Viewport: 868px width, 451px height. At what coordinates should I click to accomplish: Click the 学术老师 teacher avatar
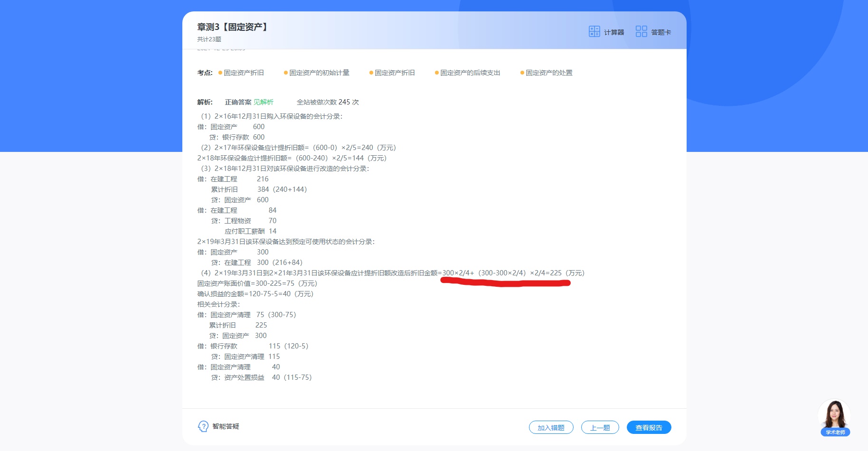(834, 414)
